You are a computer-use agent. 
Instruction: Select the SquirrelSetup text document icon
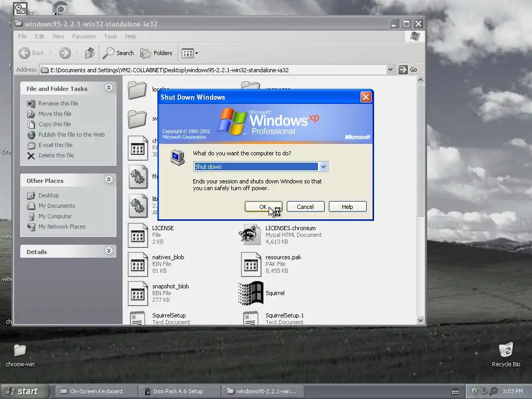click(x=137, y=318)
